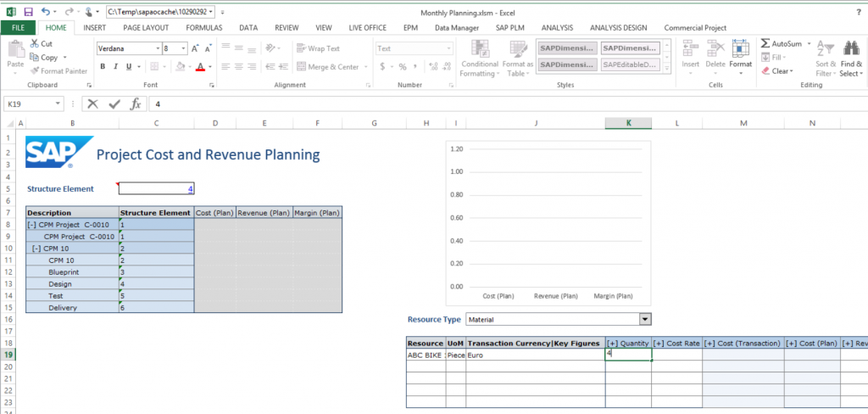Click the Decrease Indent icon

tap(270, 66)
